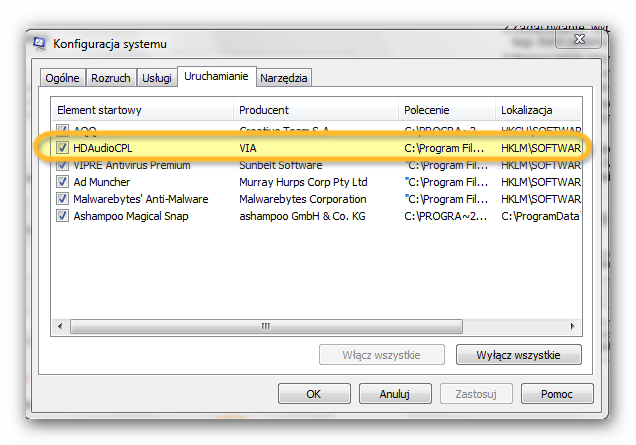
Task: Cancel with the Anuluj button
Action: tap(395, 394)
